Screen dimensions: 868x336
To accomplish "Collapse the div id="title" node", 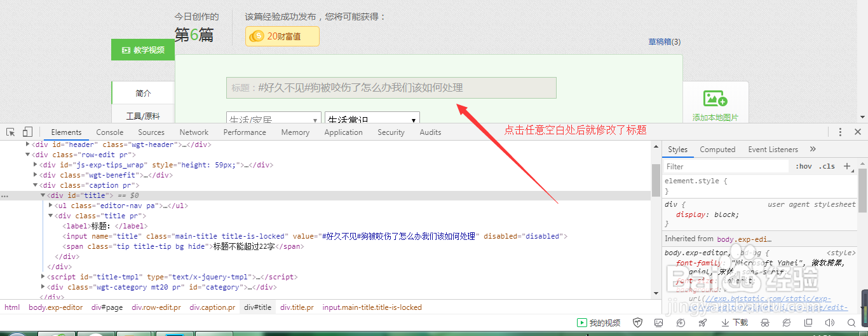I will [44, 195].
